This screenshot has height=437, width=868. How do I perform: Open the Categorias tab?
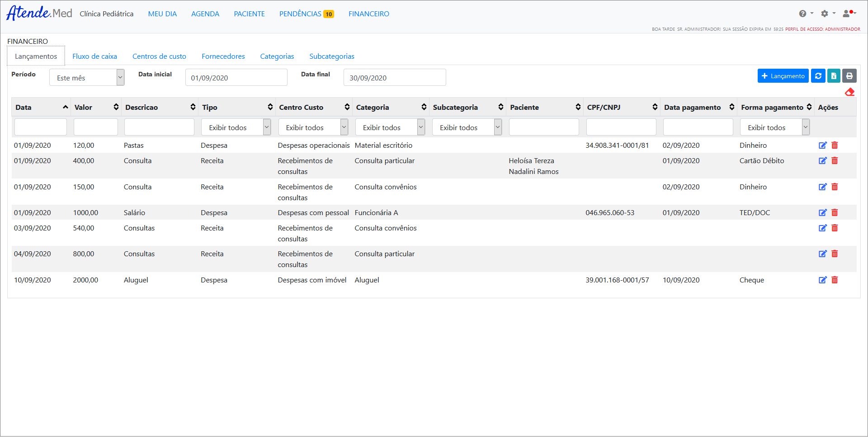[277, 56]
